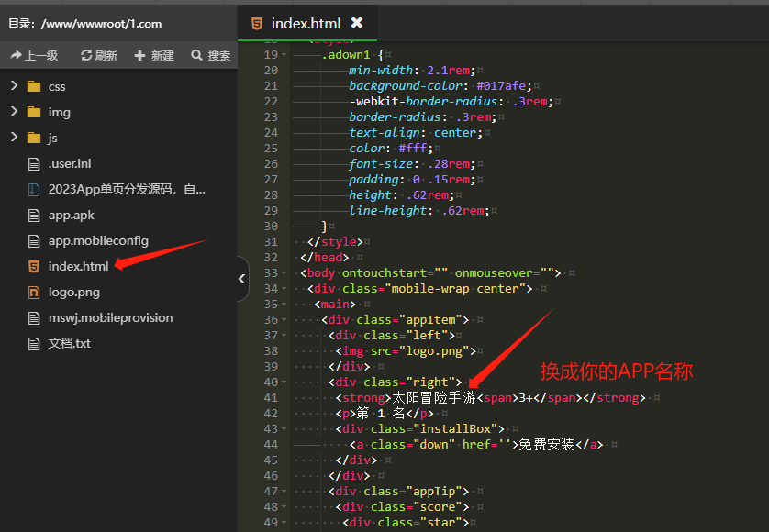The height and width of the screenshot is (532, 769).
Task: Click 免费安装 link text on line 44
Action: coord(546,444)
